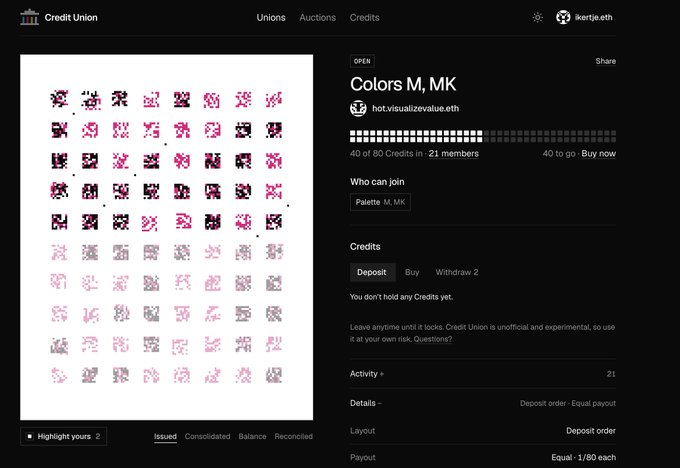Viewport: 680px width, 468px height.
Task: Select the Deposit tab
Action: [x=372, y=272]
